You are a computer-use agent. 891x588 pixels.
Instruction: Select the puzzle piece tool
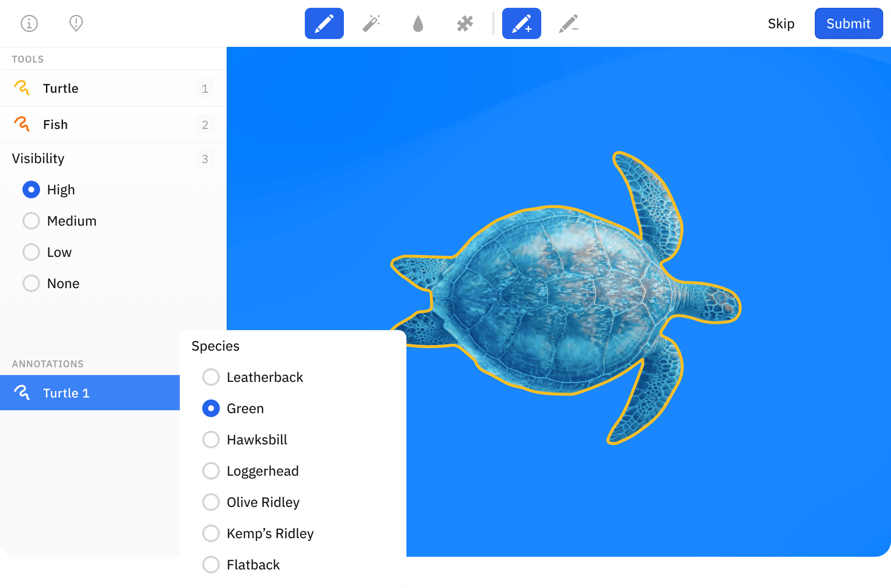click(x=465, y=23)
